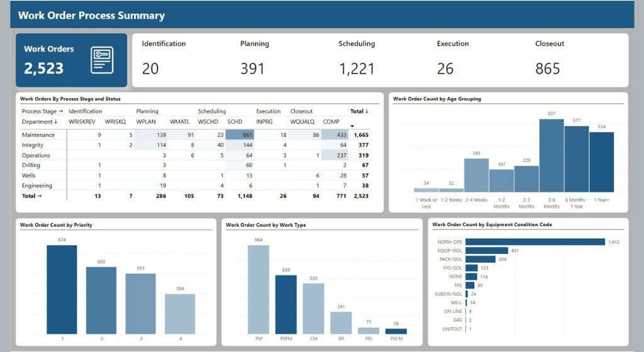
Task: Expand the Process Stage header arrow
Action: point(60,111)
